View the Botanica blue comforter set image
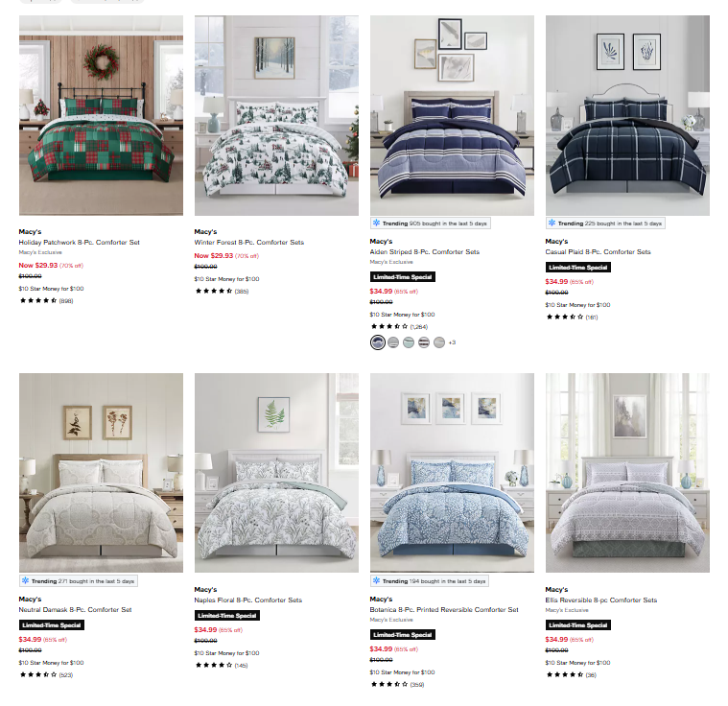728x706 pixels. point(452,473)
